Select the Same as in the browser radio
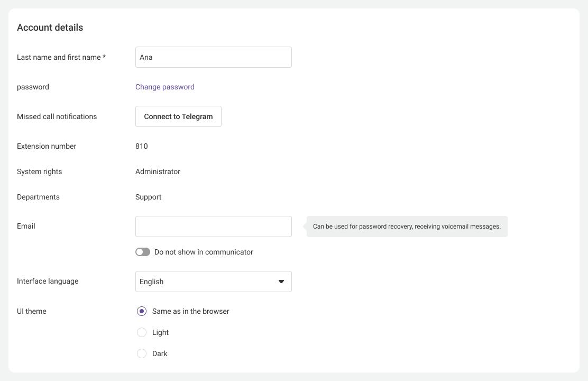 pyautogui.click(x=142, y=311)
